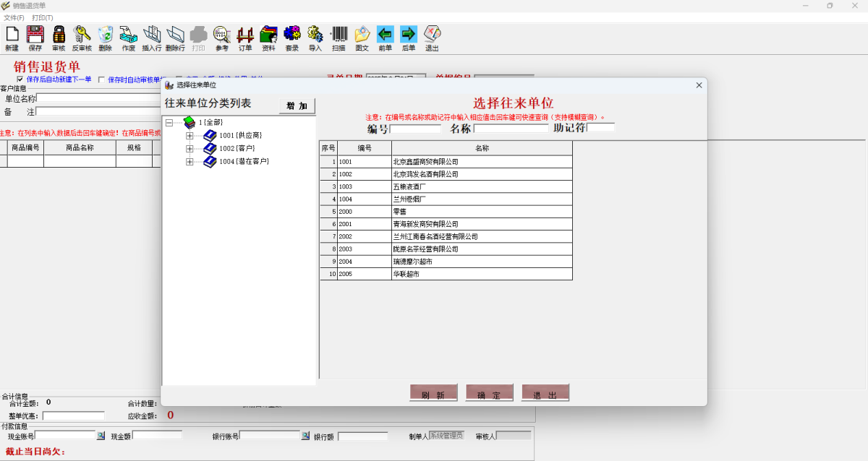
Task: Click the 删除行 (Delete Row) icon
Action: 174,33
